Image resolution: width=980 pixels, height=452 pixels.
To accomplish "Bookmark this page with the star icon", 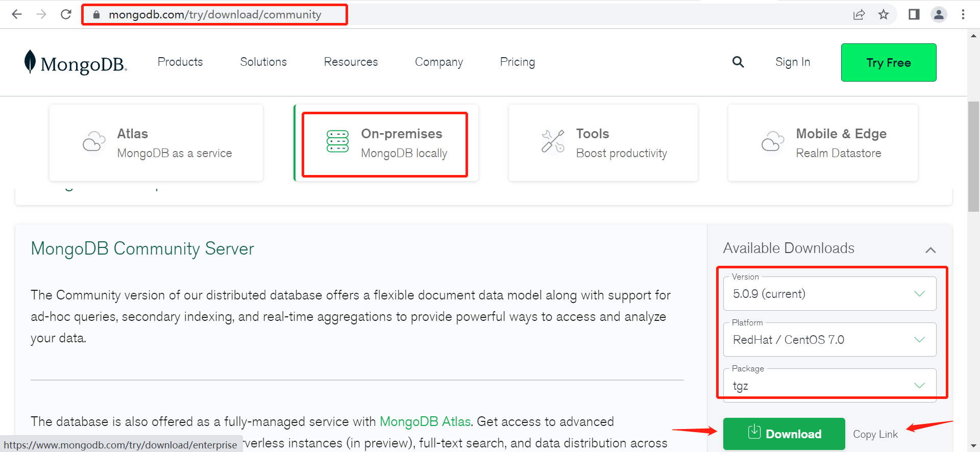I will coord(884,14).
